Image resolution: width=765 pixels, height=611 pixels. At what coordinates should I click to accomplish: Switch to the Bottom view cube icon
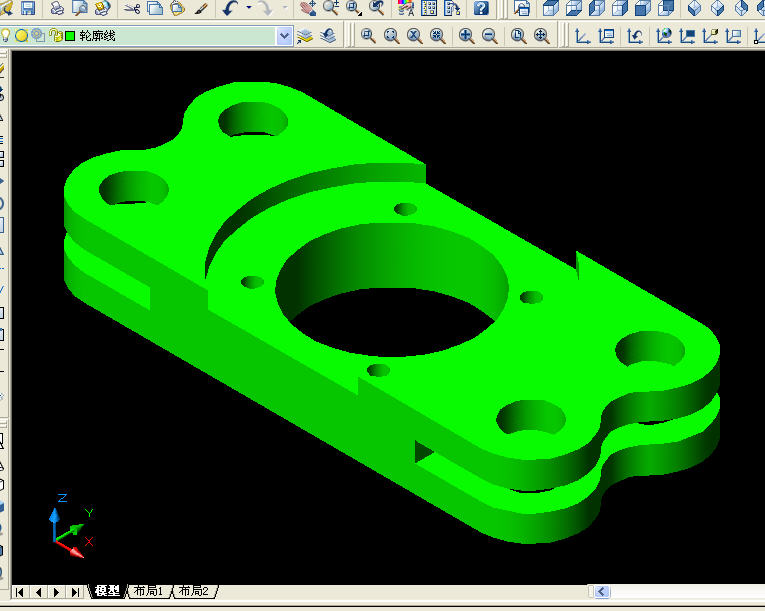tap(574, 8)
